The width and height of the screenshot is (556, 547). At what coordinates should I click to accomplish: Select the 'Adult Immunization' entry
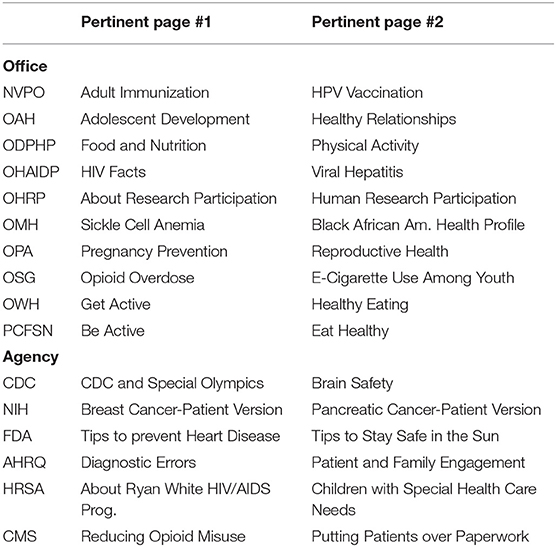pyautogui.click(x=145, y=93)
